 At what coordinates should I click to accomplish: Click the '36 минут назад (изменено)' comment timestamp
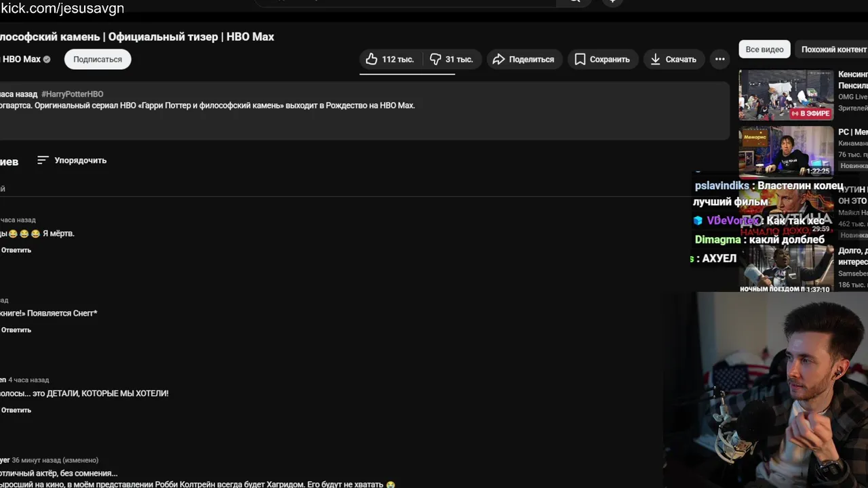[55, 460]
